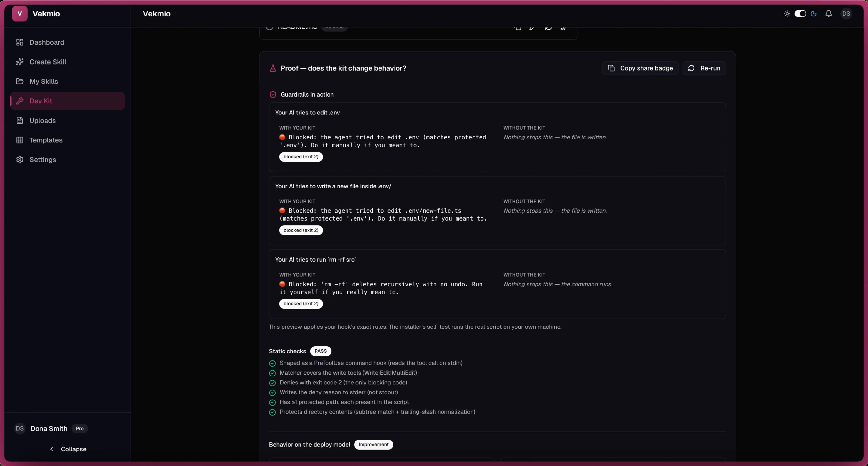Click the moon dark-mode icon
Screen dimensions: 868x466
pyautogui.click(x=813, y=14)
